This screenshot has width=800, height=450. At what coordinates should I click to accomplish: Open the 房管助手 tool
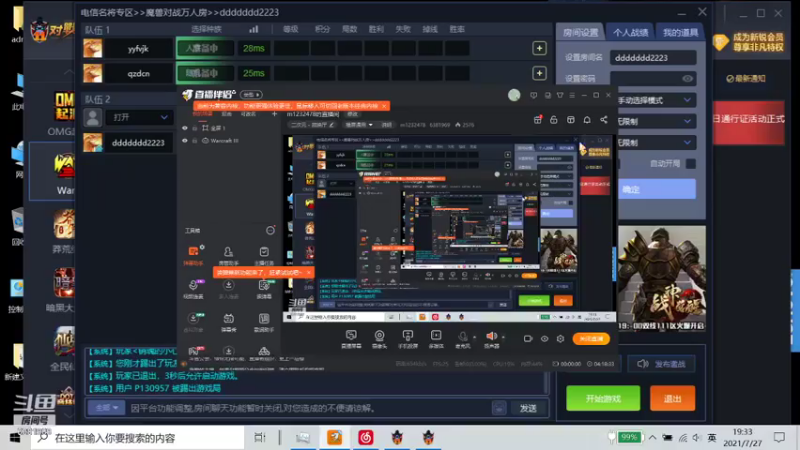[228, 255]
